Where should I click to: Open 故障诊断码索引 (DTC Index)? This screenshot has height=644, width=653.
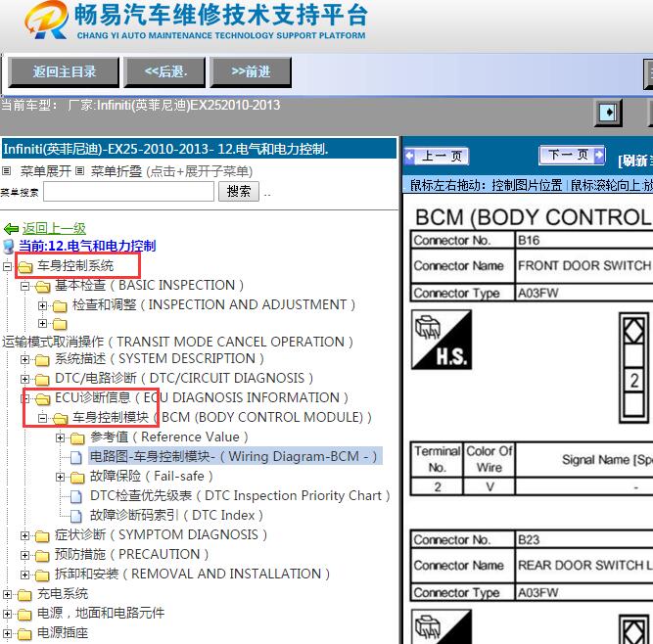176,515
